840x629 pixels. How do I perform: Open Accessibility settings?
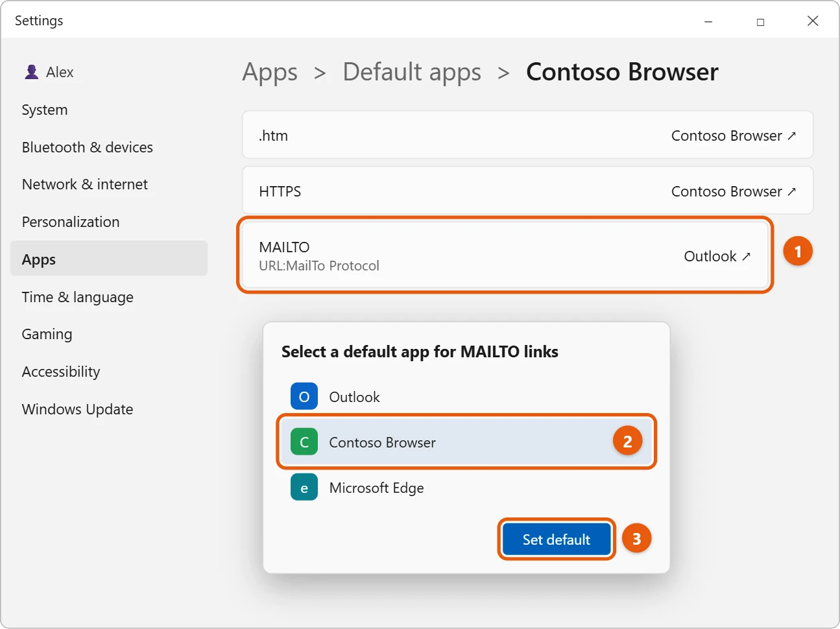61,372
